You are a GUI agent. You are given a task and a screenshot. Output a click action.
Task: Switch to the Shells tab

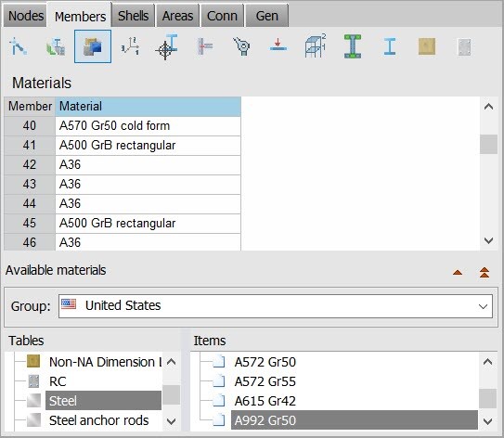(133, 16)
